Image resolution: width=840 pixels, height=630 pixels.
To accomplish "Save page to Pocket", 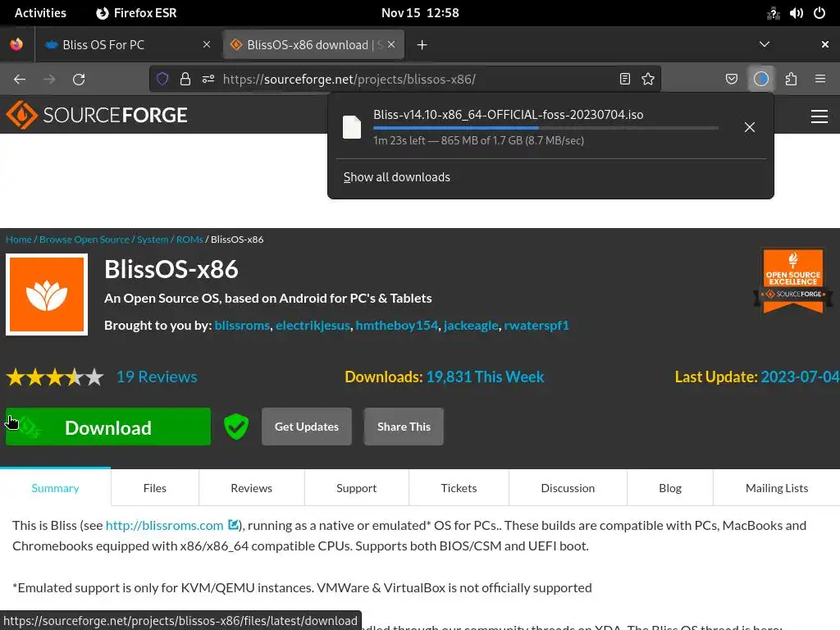I will [731, 80].
